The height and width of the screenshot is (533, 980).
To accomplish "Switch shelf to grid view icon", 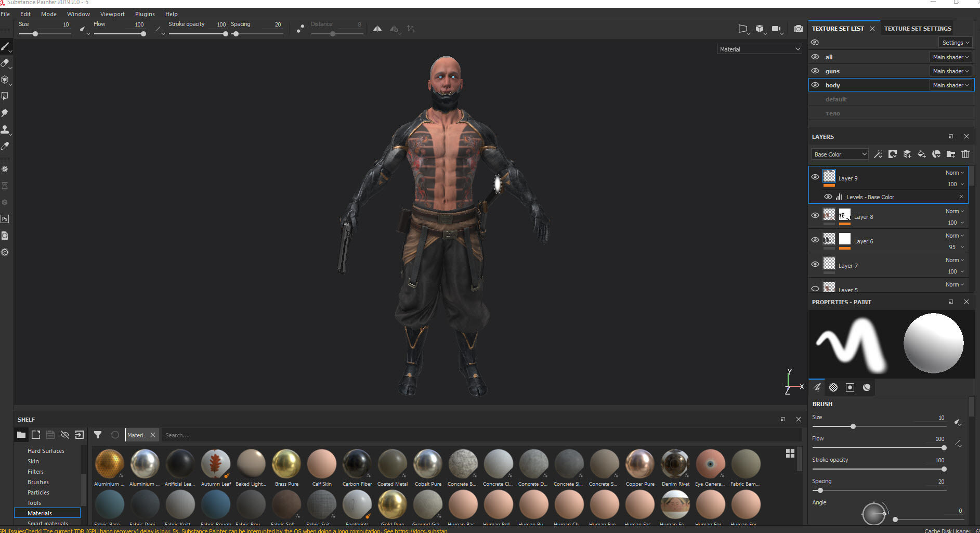I will (790, 453).
